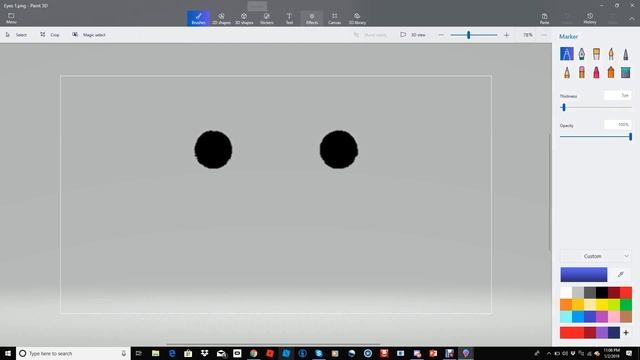
Task: Pick the green color swatch
Action: [x=626, y=304]
